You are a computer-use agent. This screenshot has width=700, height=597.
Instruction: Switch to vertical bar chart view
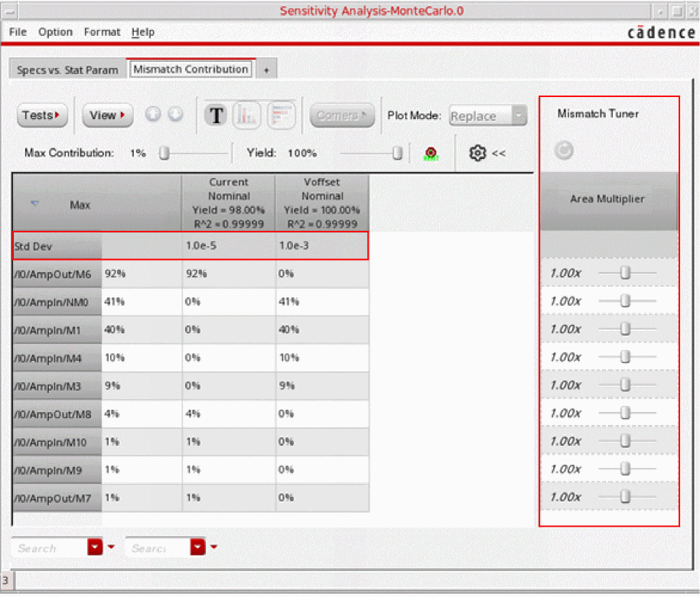(247, 115)
